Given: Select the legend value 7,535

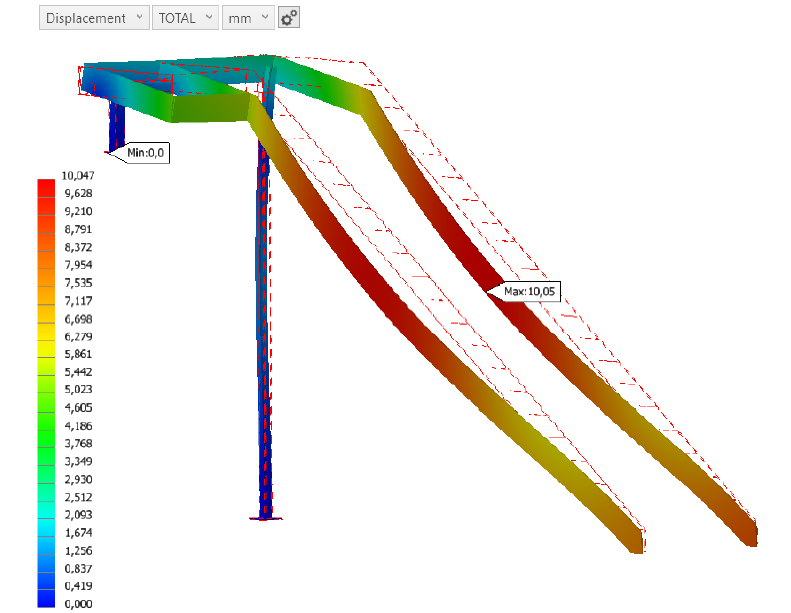Looking at the screenshot, I should [x=78, y=283].
